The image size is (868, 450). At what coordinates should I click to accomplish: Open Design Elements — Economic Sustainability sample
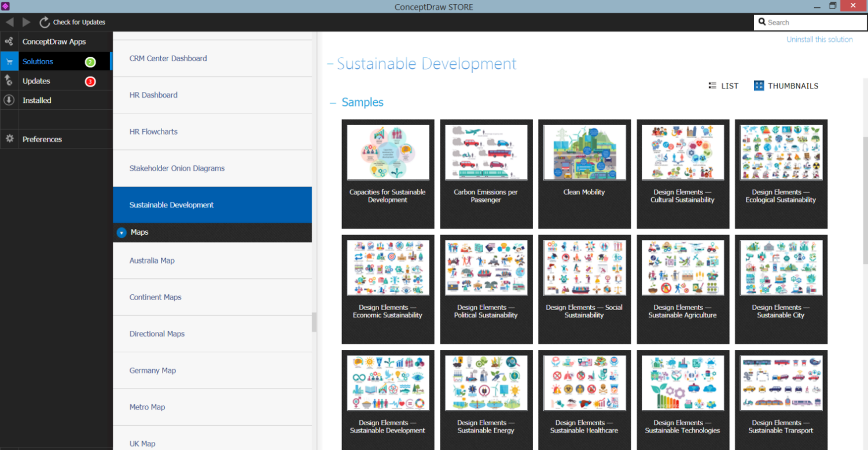[388, 289]
